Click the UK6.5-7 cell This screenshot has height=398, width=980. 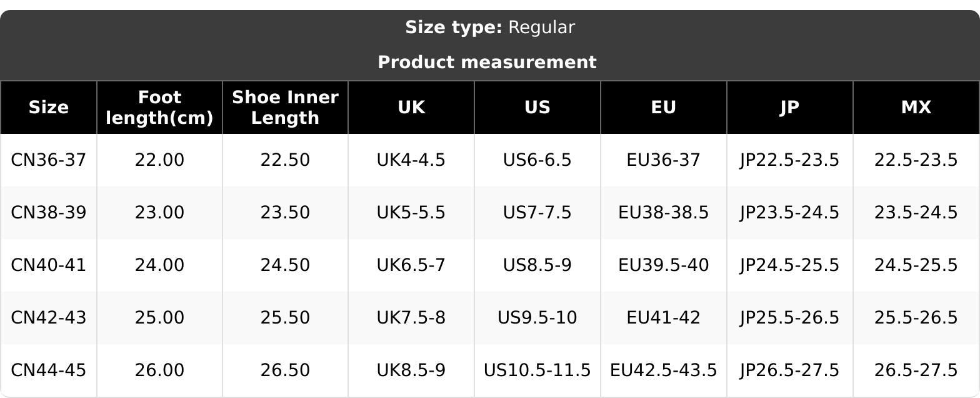(x=411, y=265)
